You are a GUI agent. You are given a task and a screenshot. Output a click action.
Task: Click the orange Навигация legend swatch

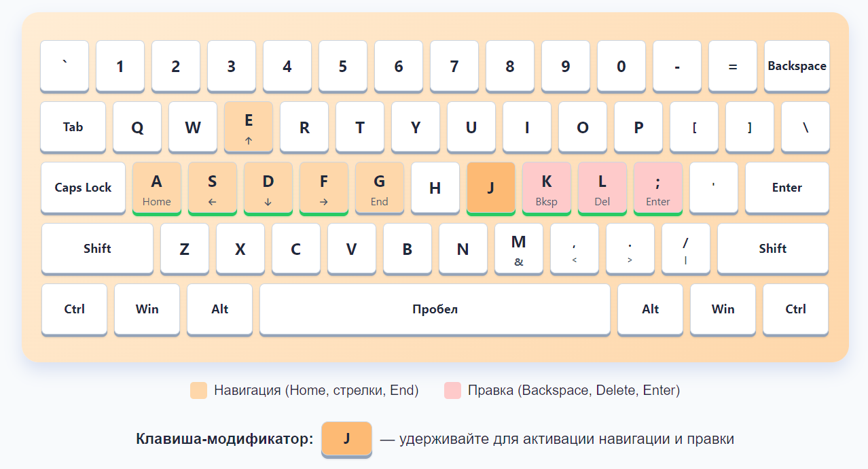pos(198,390)
